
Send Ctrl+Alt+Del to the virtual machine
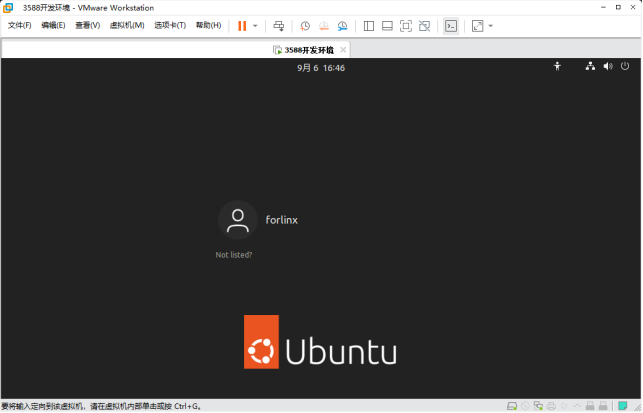tap(279, 26)
